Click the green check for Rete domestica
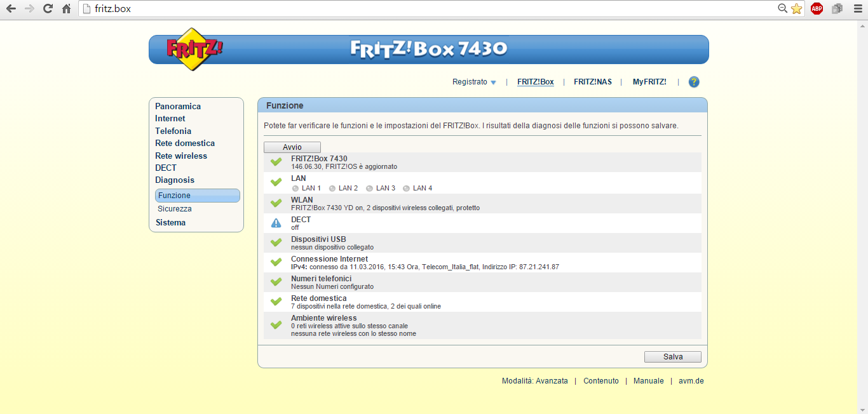This screenshot has width=868, height=414. tap(276, 302)
